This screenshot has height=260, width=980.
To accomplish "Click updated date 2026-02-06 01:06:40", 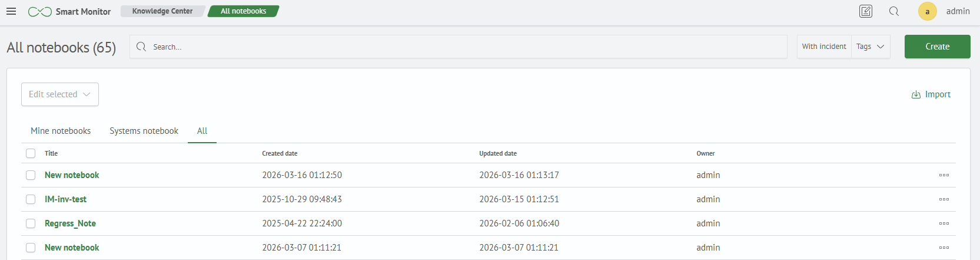I will 519,223.
